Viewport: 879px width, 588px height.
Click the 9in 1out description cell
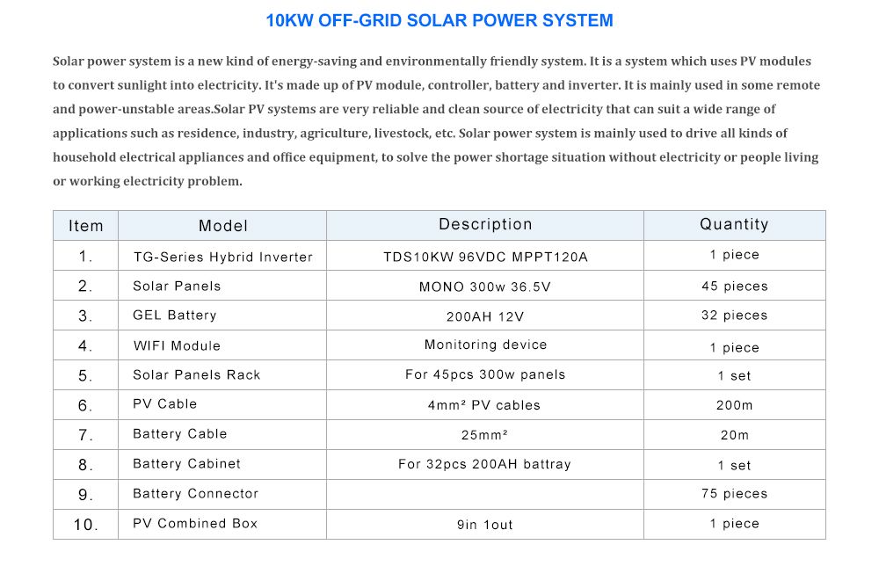point(485,524)
